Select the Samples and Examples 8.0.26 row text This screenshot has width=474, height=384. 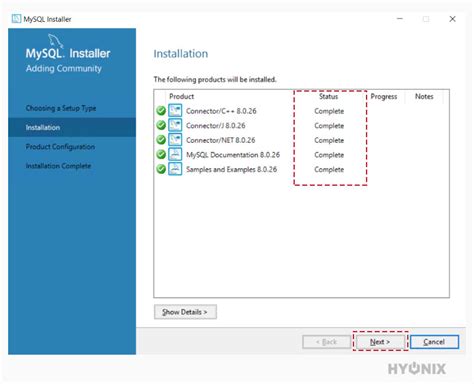(x=231, y=169)
